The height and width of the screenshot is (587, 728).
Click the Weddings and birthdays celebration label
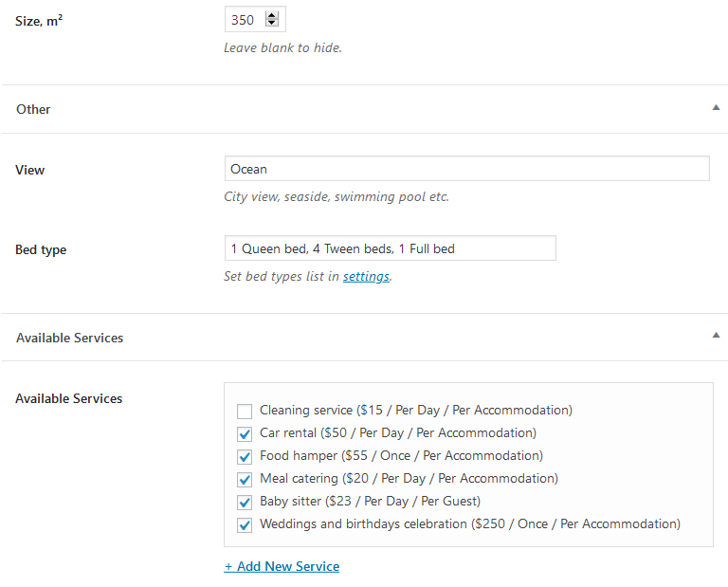[x=469, y=524]
